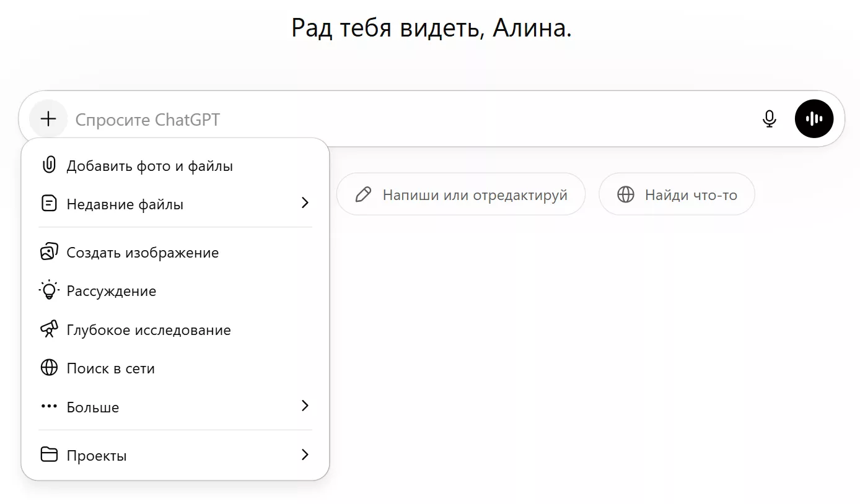Click the microphone dictation icon
The image size is (860, 504).
coord(769,118)
